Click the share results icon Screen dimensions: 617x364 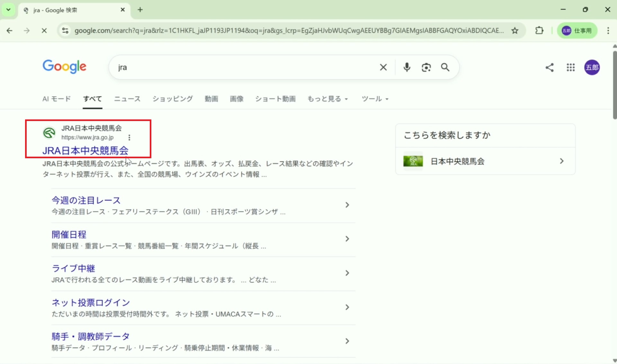pos(550,67)
